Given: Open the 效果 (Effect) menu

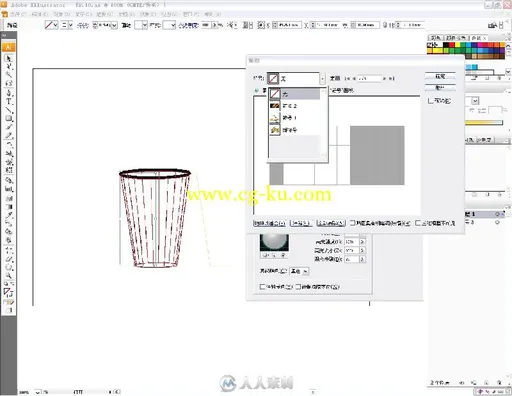Looking at the screenshot, I should [x=148, y=14].
